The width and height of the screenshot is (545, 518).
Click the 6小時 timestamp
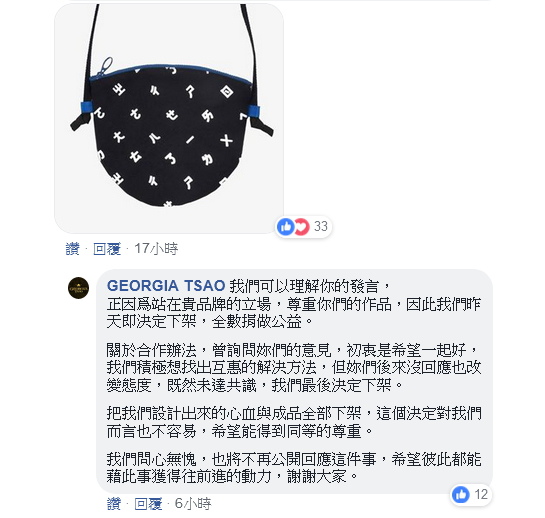(193, 504)
